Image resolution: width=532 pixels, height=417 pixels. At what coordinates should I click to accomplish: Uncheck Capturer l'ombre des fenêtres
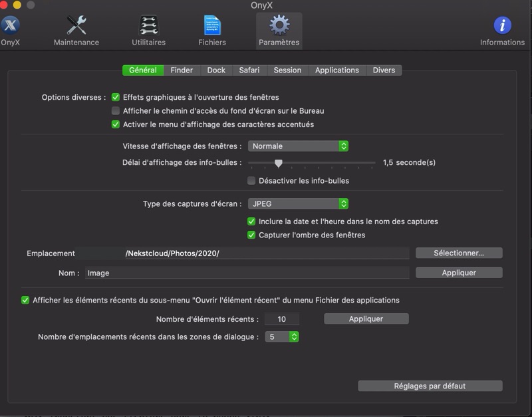[251, 235]
